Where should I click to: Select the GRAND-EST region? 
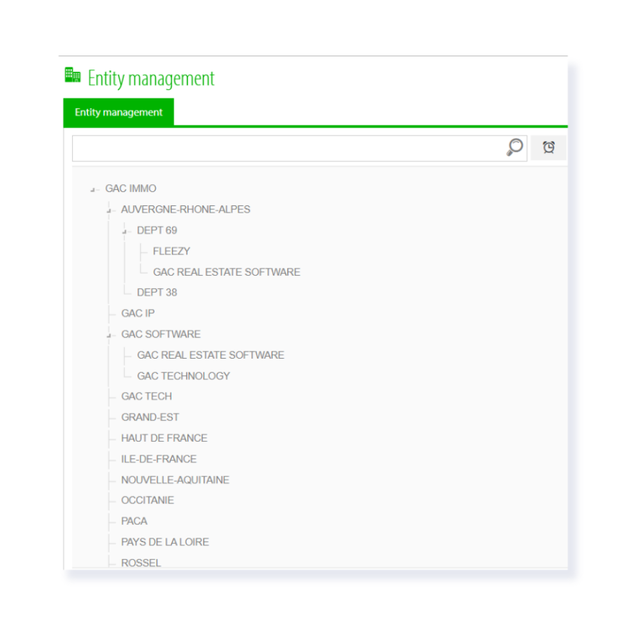150,417
